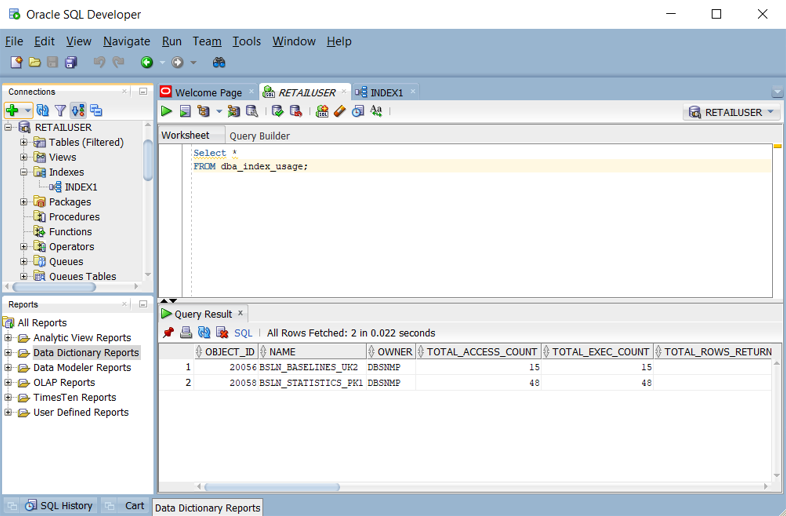Sort by the TOTAL_ACCESS_COUNT column header
The width and height of the screenshot is (786, 516).
pos(481,352)
